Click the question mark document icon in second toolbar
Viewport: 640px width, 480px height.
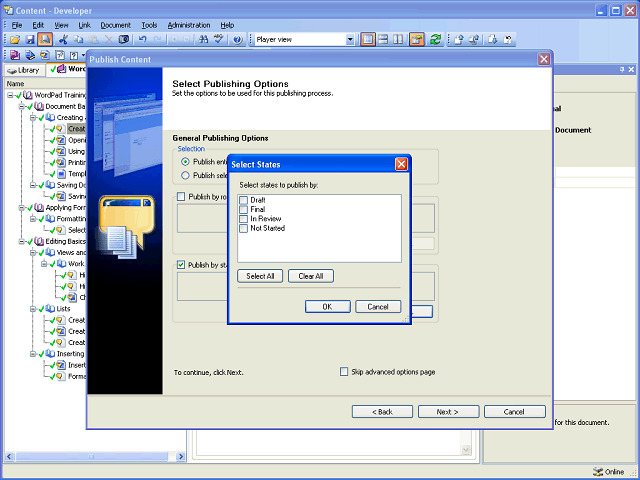coord(74,55)
